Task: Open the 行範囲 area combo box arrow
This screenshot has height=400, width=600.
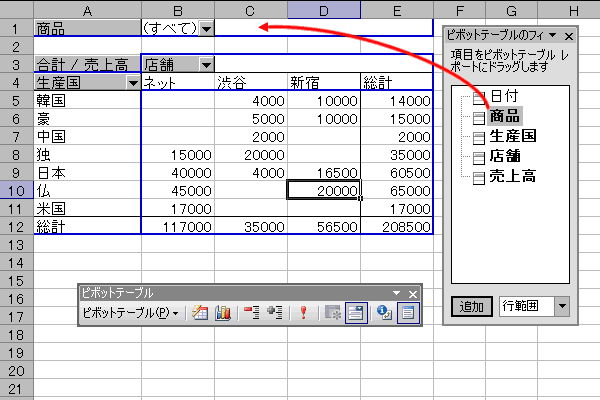Action: pyautogui.click(x=562, y=306)
